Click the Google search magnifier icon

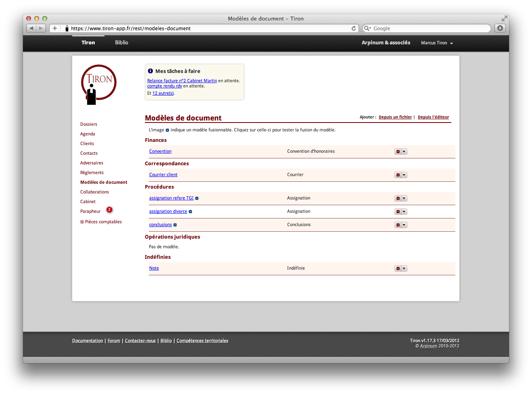(x=367, y=28)
